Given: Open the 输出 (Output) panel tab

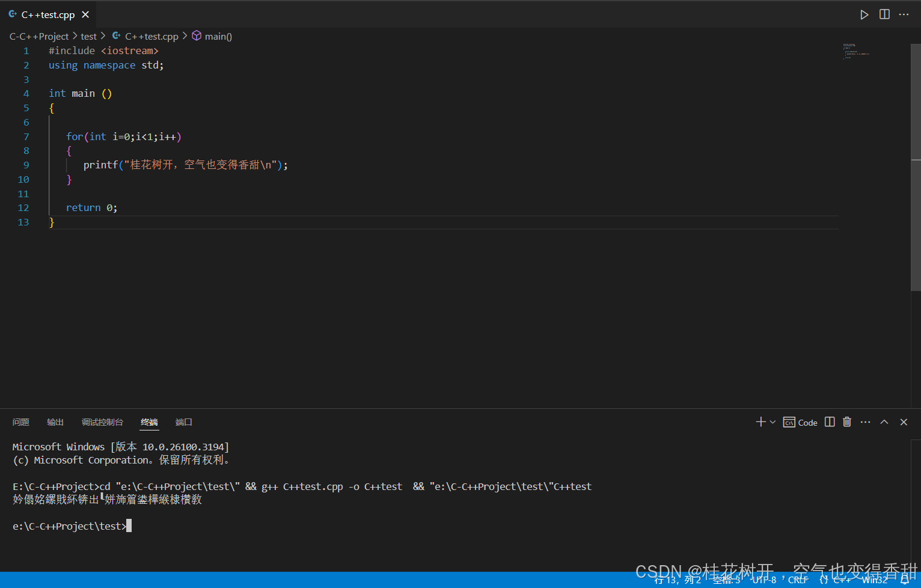Looking at the screenshot, I should coord(55,422).
